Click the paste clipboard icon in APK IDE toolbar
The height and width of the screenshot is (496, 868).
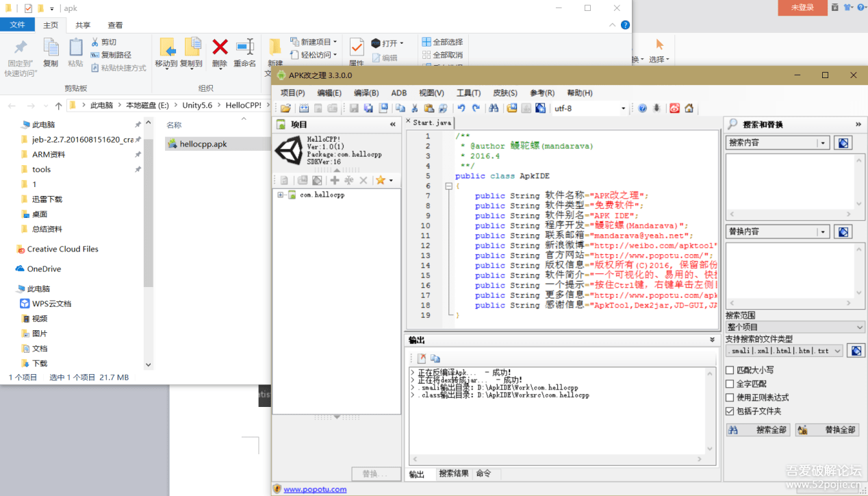pyautogui.click(x=429, y=108)
